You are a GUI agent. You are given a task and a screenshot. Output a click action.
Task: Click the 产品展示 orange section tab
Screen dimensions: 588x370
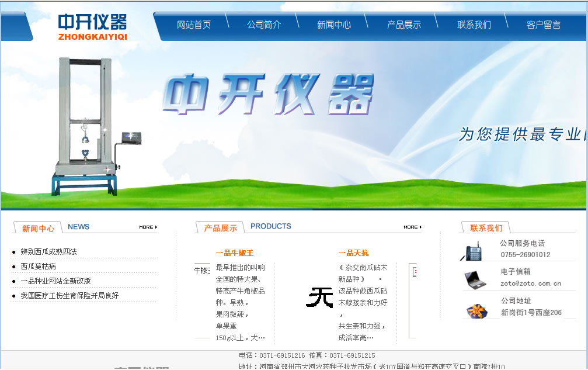click(221, 227)
